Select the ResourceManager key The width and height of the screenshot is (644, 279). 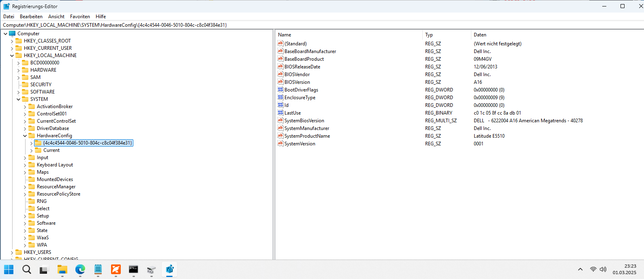56,187
